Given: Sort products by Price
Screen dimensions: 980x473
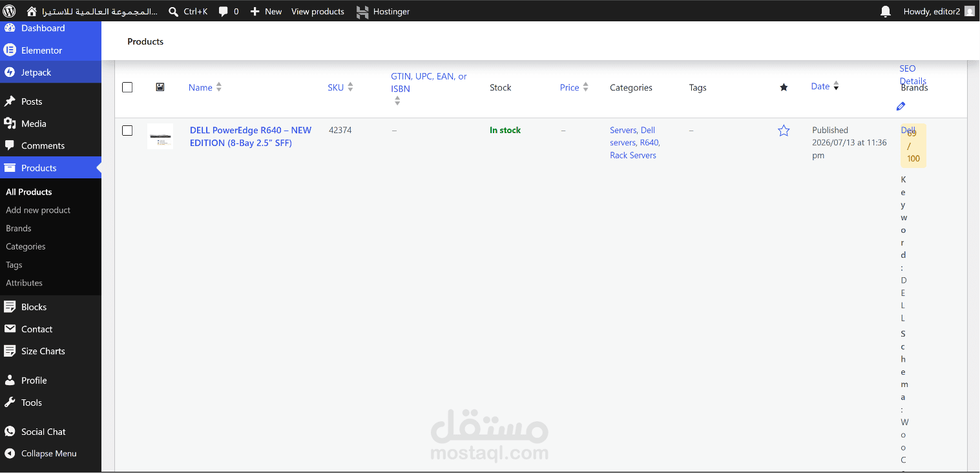Looking at the screenshot, I should 574,87.
